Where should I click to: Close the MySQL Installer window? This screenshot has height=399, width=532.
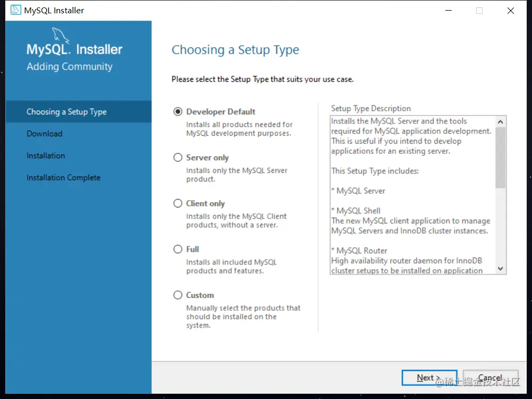[511, 11]
